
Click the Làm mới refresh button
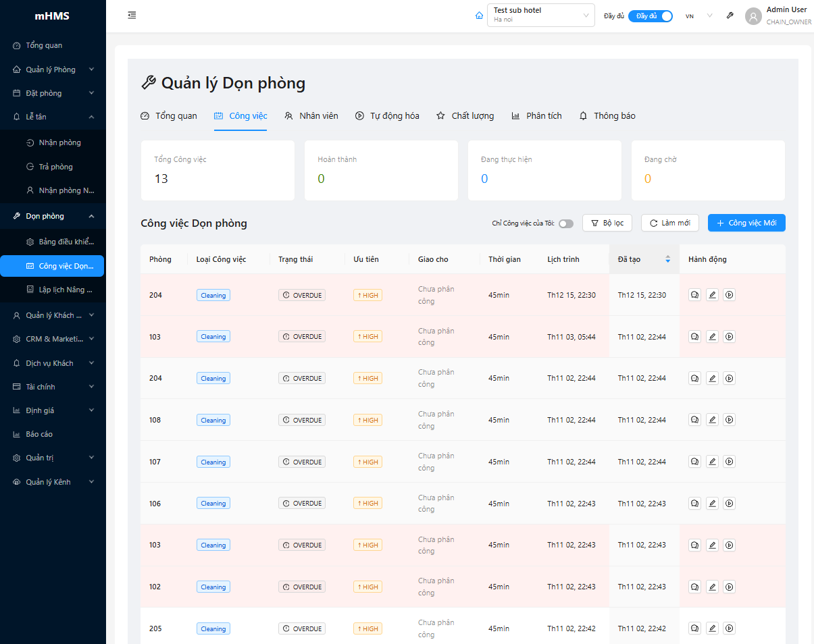click(669, 223)
